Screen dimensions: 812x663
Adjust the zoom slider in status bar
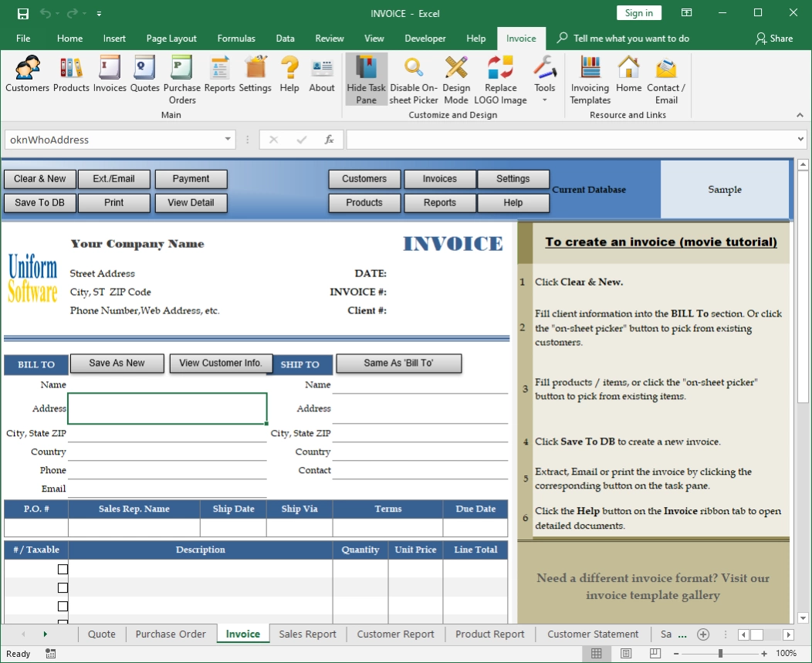click(x=720, y=654)
